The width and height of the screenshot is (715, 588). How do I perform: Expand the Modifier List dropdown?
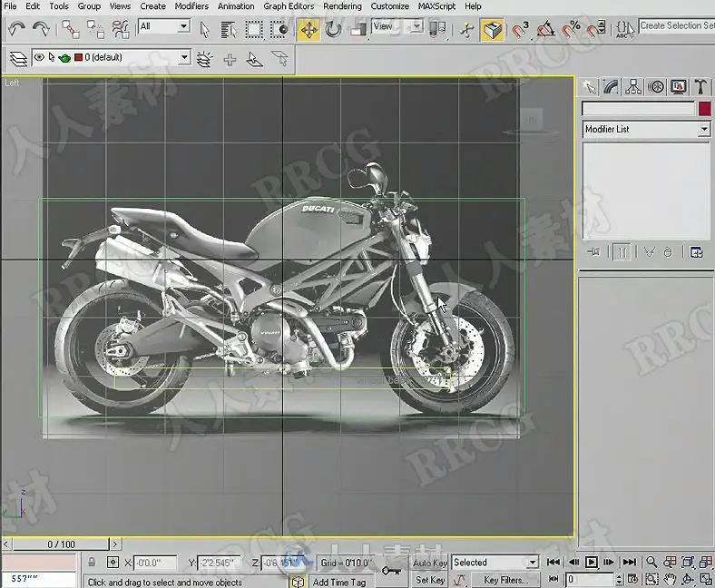click(x=703, y=130)
